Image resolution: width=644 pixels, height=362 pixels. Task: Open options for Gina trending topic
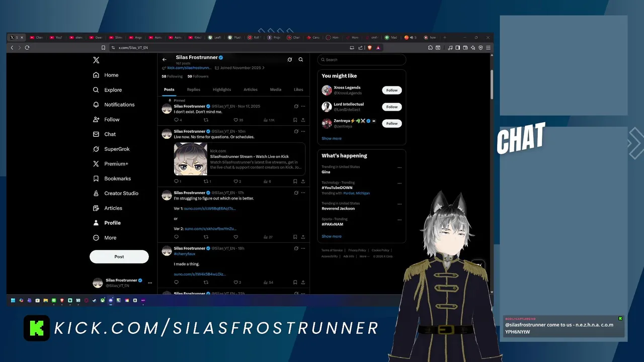[399, 168]
